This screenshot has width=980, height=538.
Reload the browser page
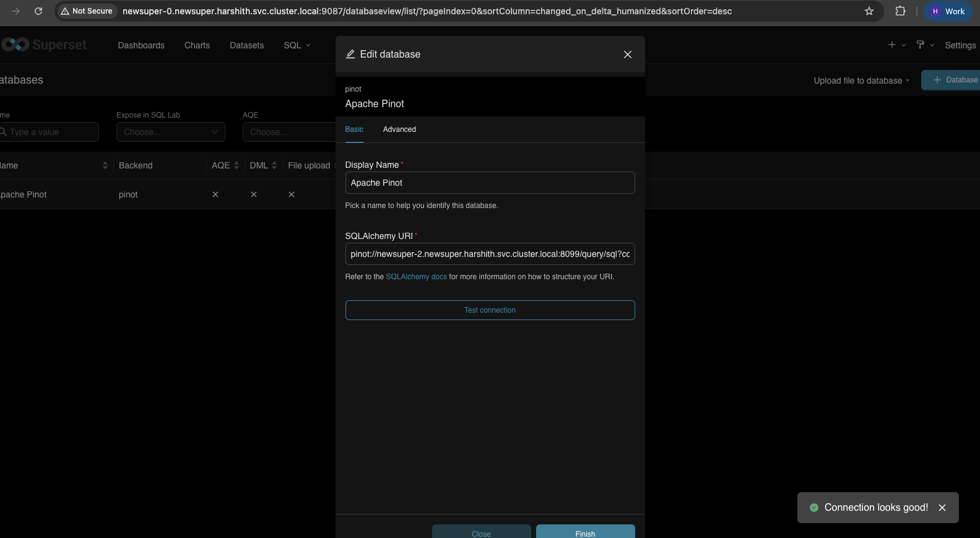[38, 11]
